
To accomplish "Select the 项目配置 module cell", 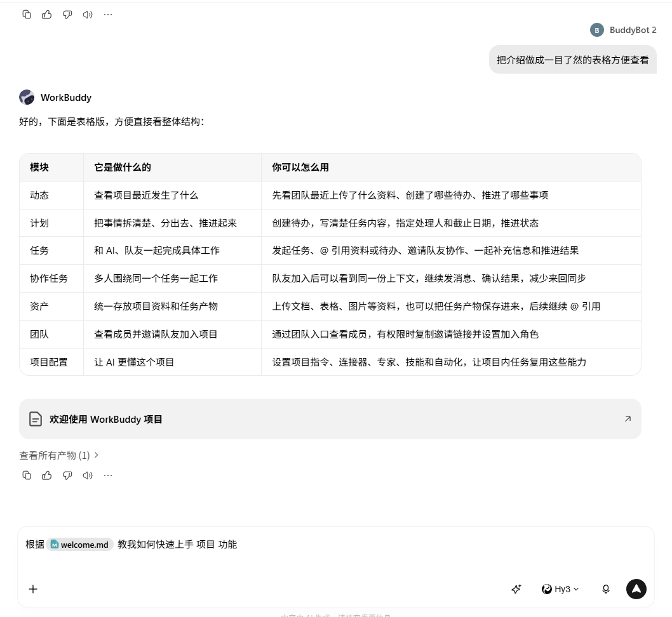I will (x=51, y=362).
